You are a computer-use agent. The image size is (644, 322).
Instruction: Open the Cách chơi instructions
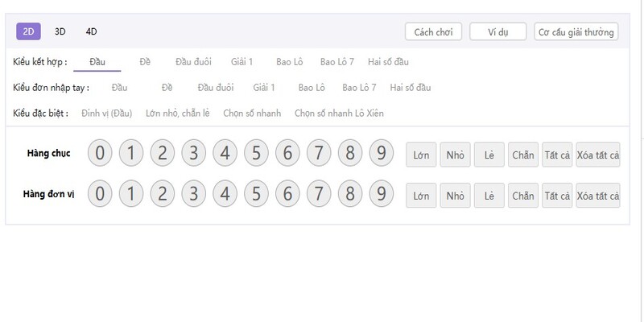(x=433, y=32)
